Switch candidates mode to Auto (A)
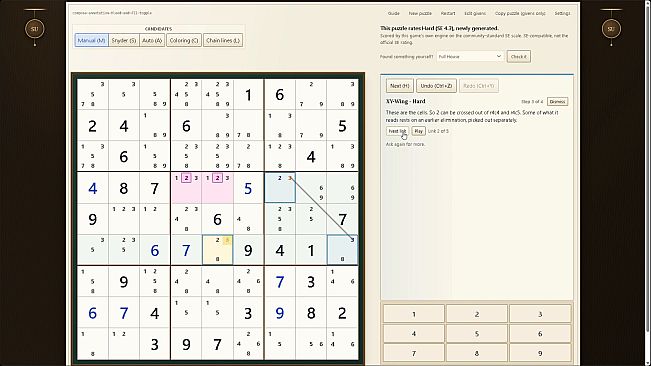Image resolution: width=651 pixels, height=366 pixels. (x=152, y=40)
